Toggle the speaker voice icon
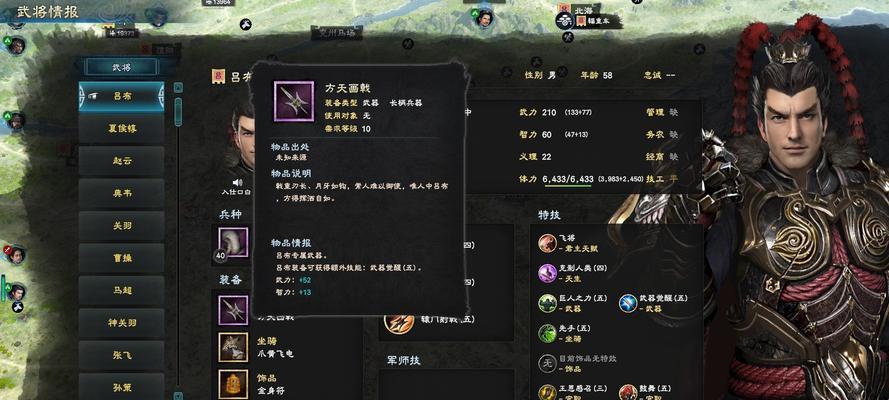 tap(238, 182)
